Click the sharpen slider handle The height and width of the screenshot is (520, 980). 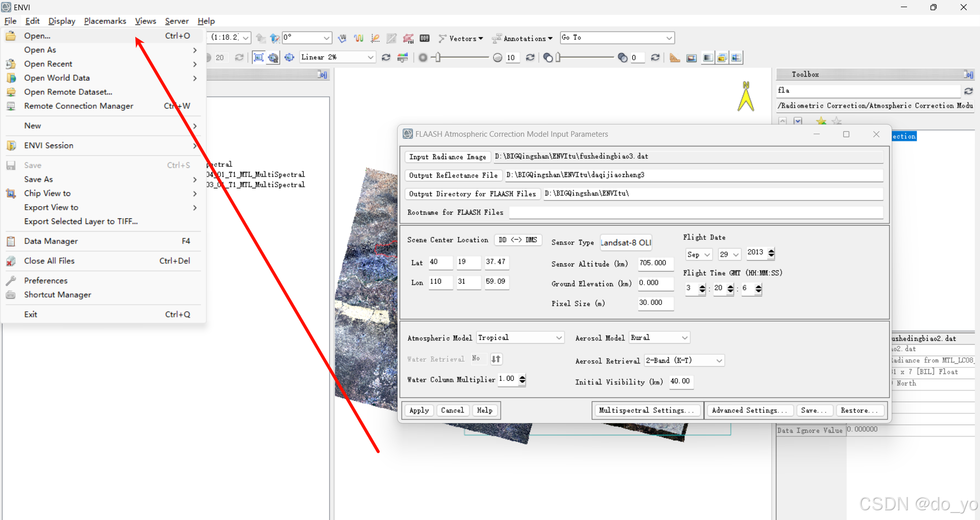tap(437, 58)
